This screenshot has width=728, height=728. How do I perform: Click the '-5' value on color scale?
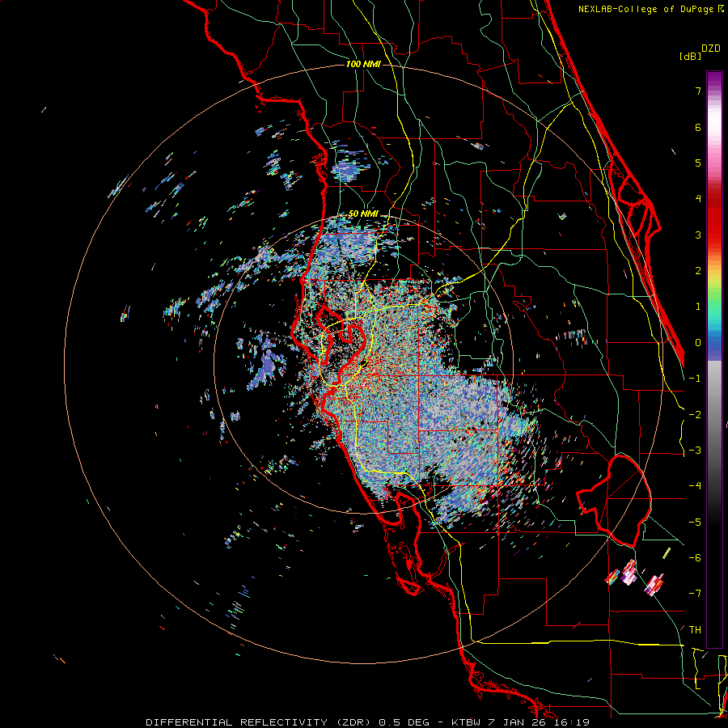coord(695,522)
